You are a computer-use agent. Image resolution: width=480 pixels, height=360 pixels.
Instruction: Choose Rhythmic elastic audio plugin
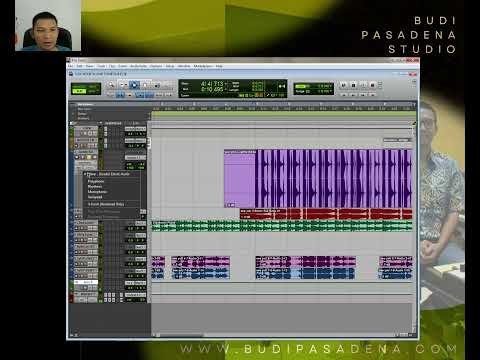(112, 187)
